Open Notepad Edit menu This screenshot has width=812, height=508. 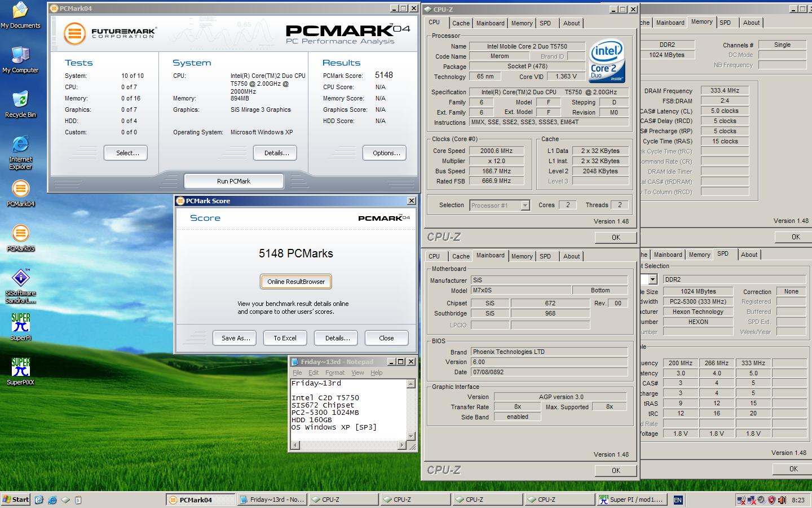pos(314,373)
